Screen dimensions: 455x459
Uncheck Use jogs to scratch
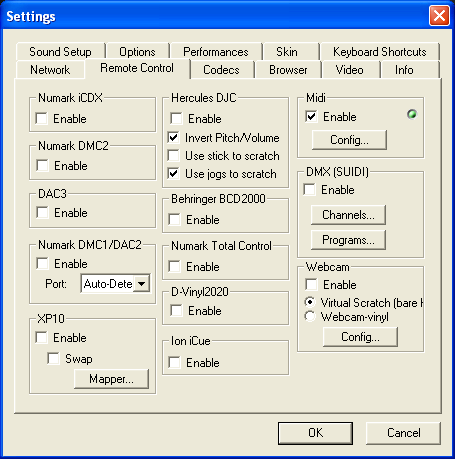(174, 173)
